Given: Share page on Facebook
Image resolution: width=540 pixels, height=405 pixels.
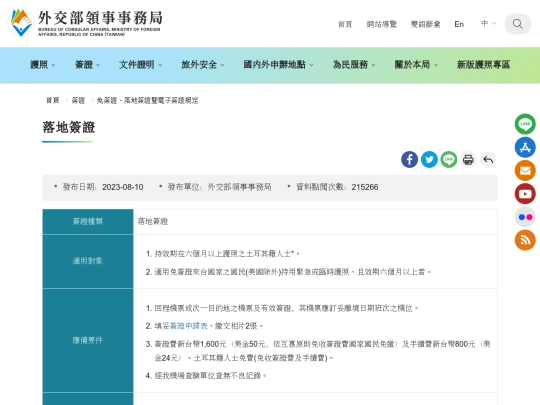Looking at the screenshot, I should point(409,159).
